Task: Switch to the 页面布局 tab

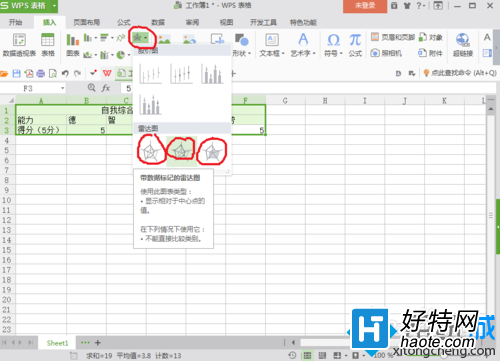Action: [87, 22]
